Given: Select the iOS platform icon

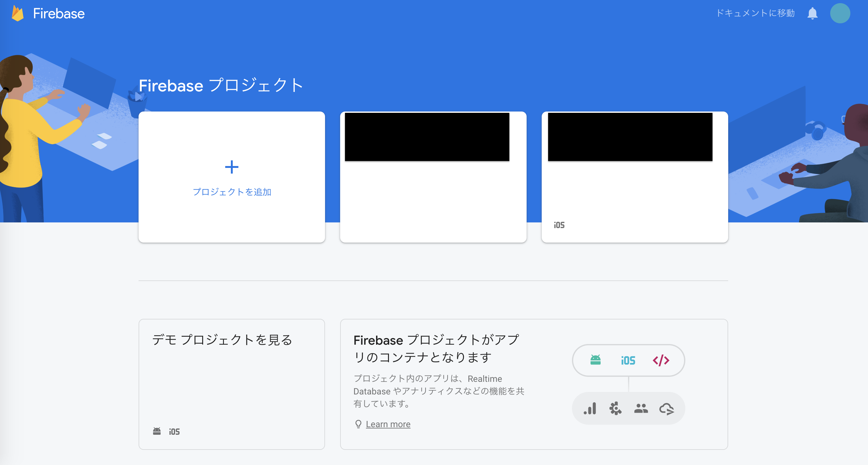Looking at the screenshot, I should (x=627, y=360).
